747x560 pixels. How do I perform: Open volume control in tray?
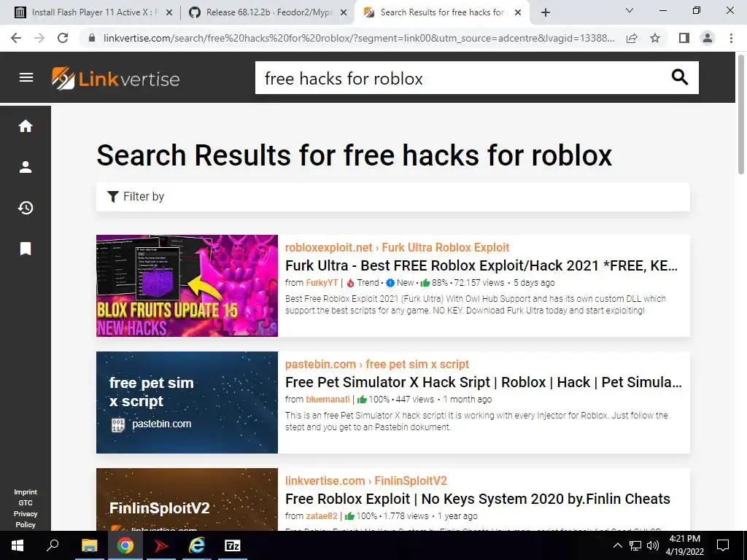(653, 545)
